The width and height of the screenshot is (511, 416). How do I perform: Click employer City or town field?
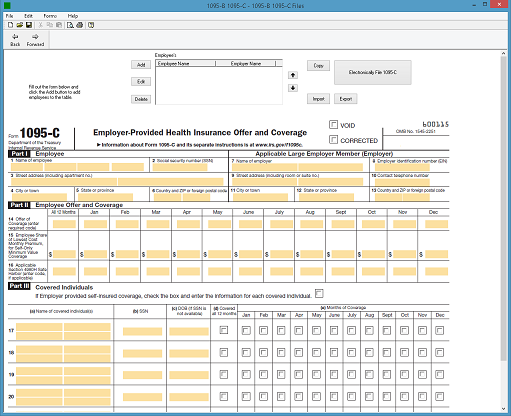coord(260,197)
